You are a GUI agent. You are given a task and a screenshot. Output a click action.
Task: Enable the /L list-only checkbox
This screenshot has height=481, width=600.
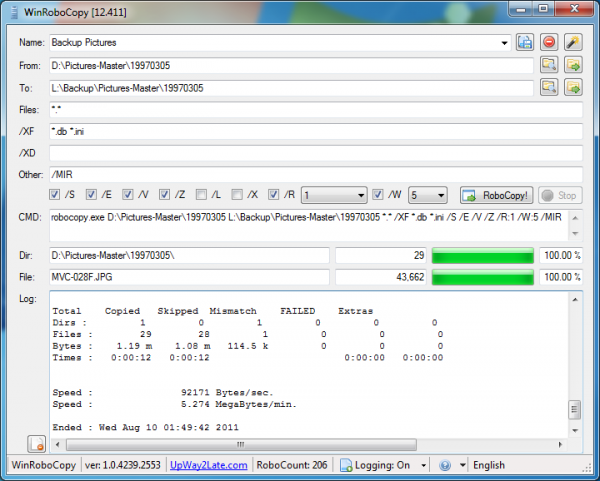coord(201,195)
